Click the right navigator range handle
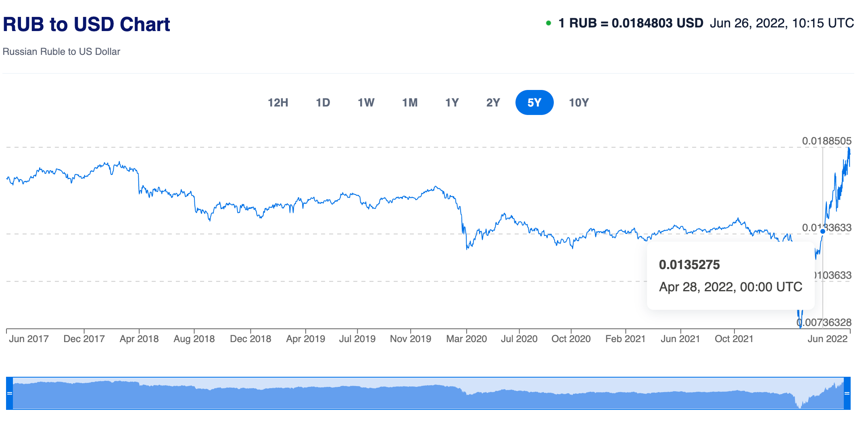Viewport: 868px width, 426px height. [847, 393]
